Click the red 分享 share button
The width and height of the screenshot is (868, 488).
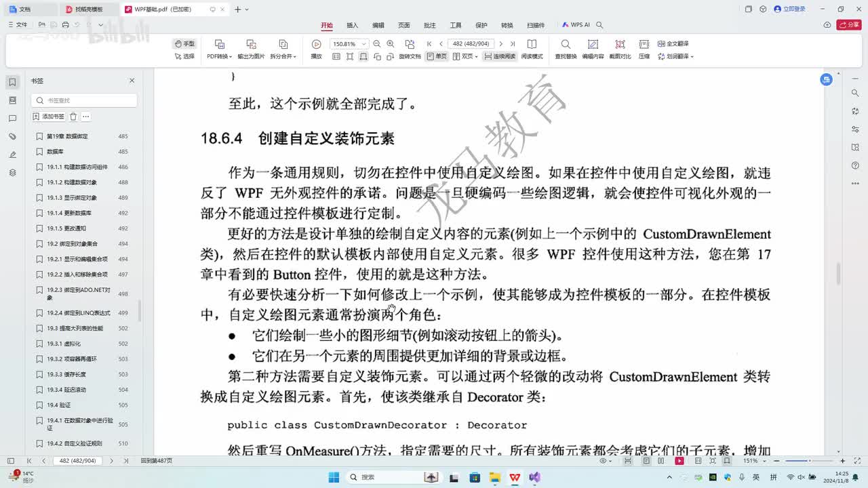click(x=849, y=25)
